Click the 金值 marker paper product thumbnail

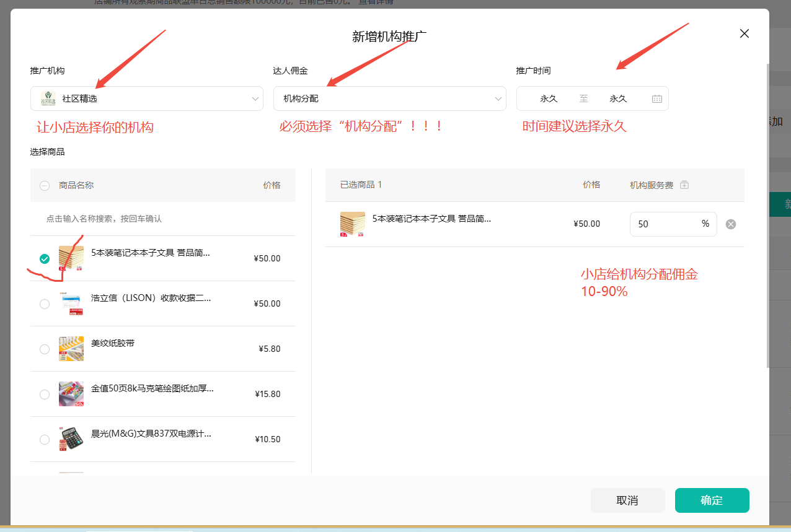[x=71, y=394]
